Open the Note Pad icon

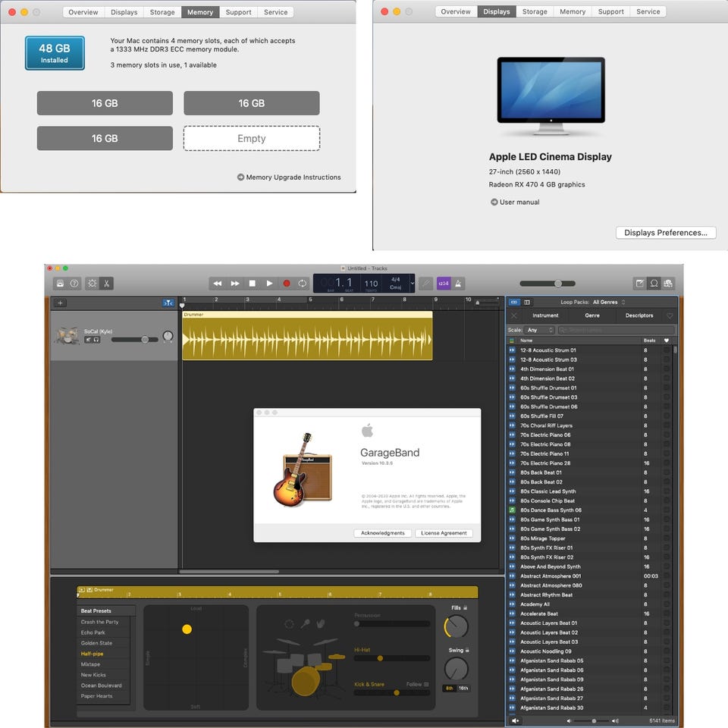640,283
